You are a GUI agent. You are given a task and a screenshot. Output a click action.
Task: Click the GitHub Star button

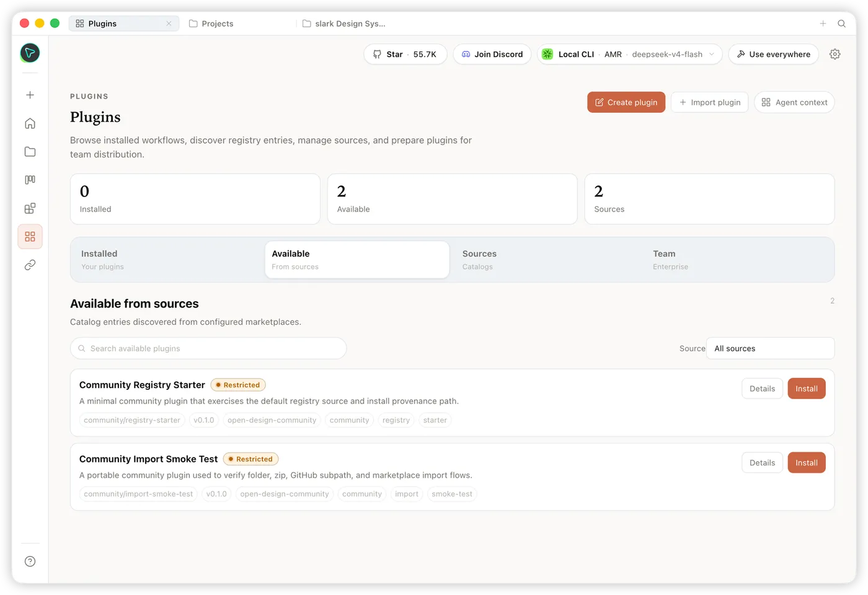405,55
